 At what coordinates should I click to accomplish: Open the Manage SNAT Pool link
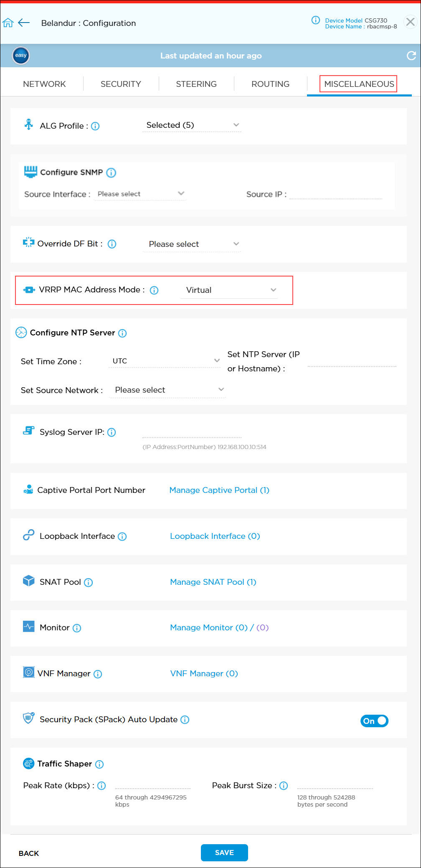(213, 582)
